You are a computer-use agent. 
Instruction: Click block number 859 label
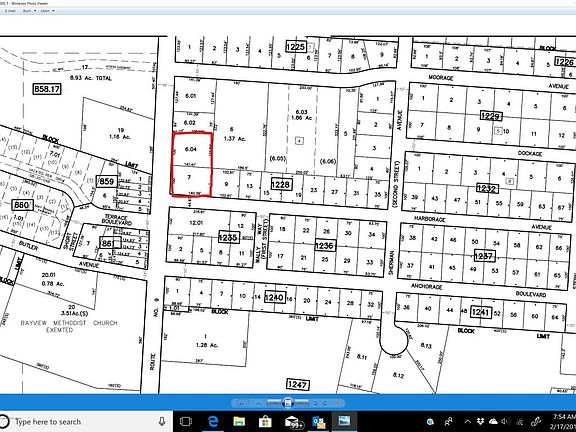pos(107,181)
